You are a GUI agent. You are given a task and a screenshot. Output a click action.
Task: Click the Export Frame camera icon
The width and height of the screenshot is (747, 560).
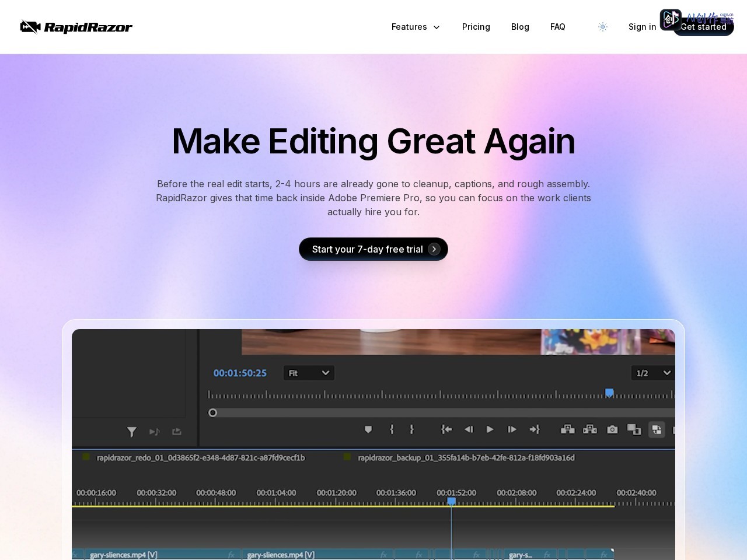[612, 429]
